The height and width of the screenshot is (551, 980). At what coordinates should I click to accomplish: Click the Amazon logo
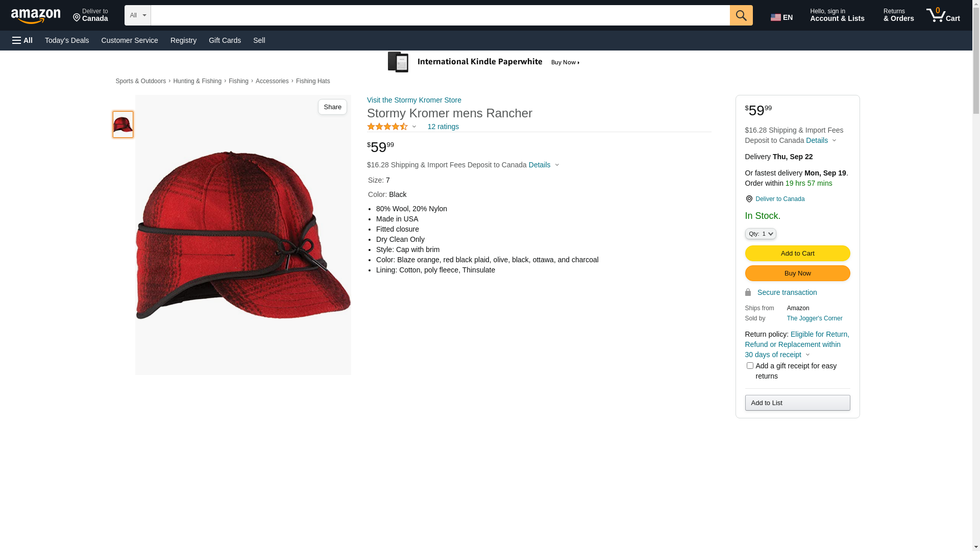click(36, 16)
